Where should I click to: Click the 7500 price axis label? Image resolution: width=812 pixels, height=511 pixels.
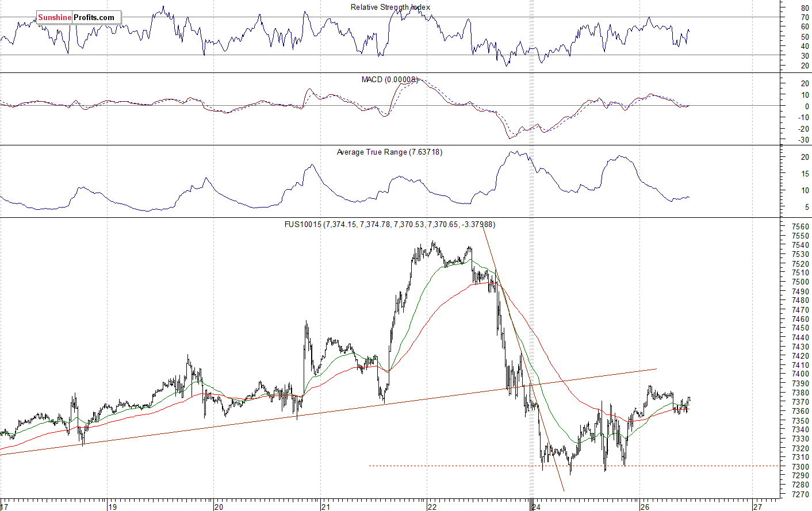coord(800,282)
